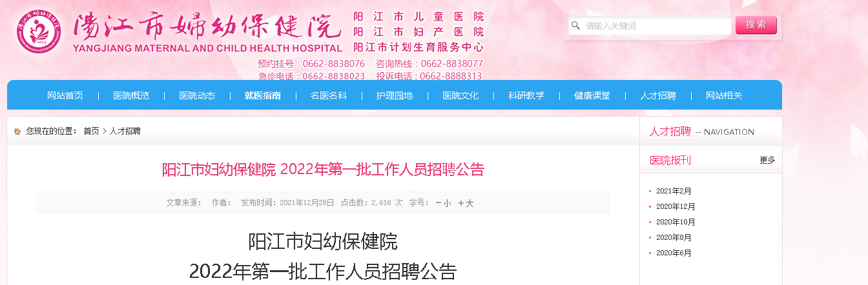
Task: Open 健康课堂 from the navigation bar
Action: point(592,95)
